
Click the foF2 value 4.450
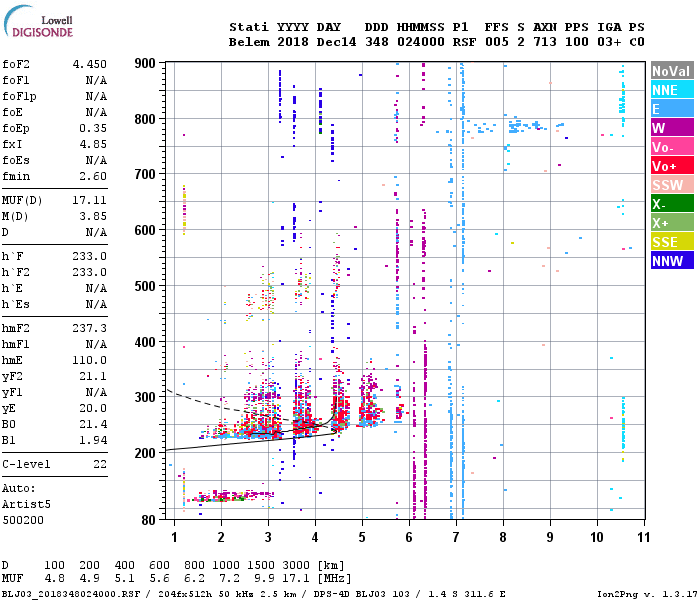click(90, 64)
